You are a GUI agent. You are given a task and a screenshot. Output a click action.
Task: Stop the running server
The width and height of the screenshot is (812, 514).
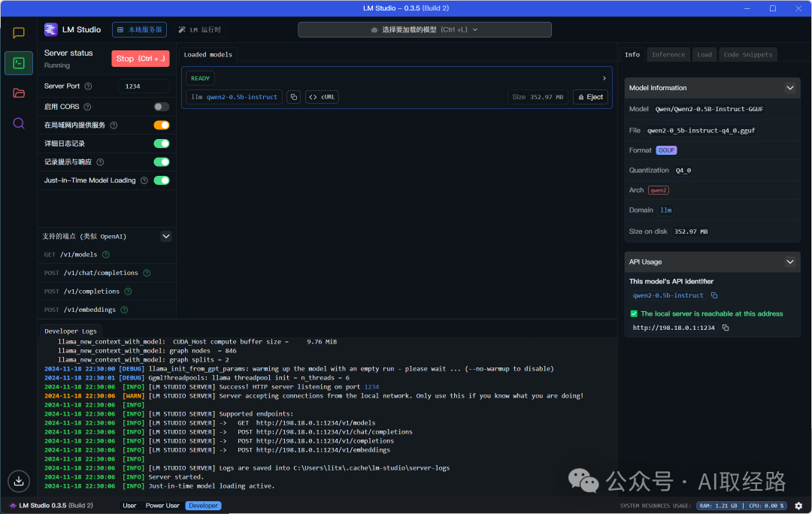click(x=141, y=59)
